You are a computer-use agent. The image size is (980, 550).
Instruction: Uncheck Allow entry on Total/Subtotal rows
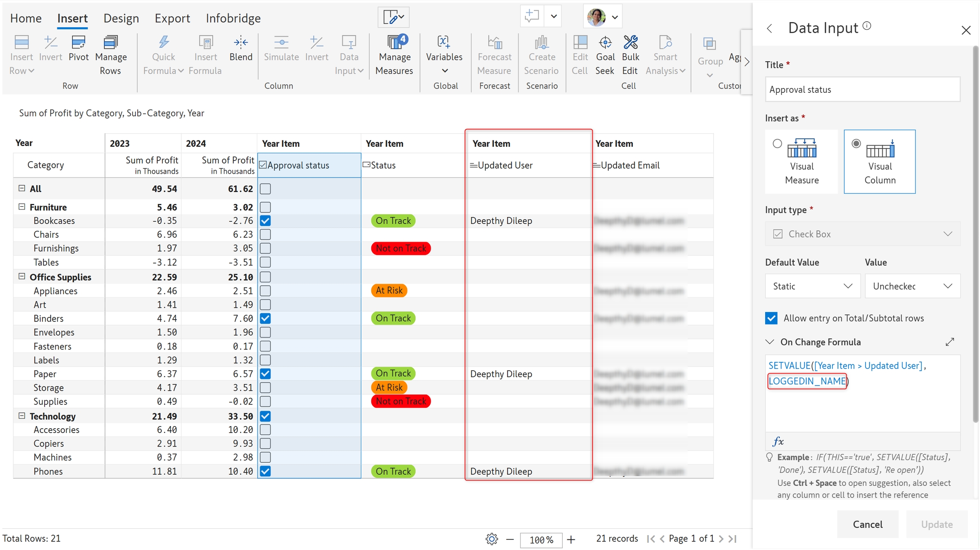771,318
